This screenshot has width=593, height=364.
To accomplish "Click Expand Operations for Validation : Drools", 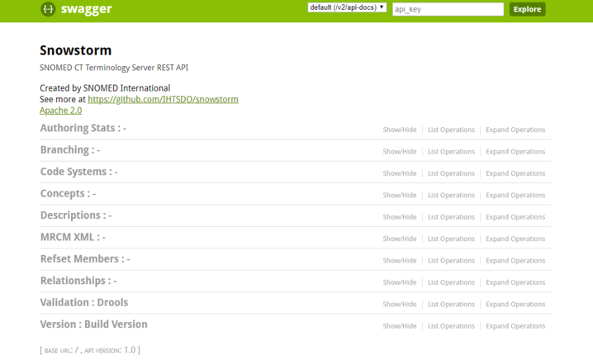I will (515, 305).
